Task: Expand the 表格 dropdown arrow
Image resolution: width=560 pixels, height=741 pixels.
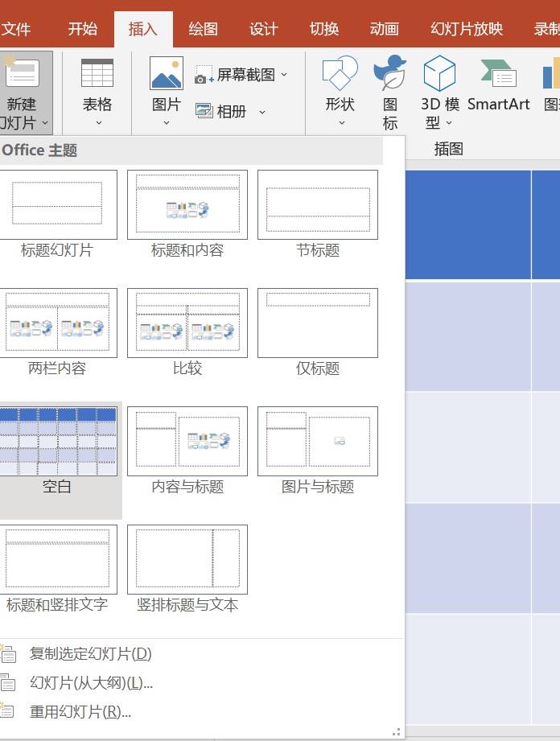Action: [x=99, y=123]
